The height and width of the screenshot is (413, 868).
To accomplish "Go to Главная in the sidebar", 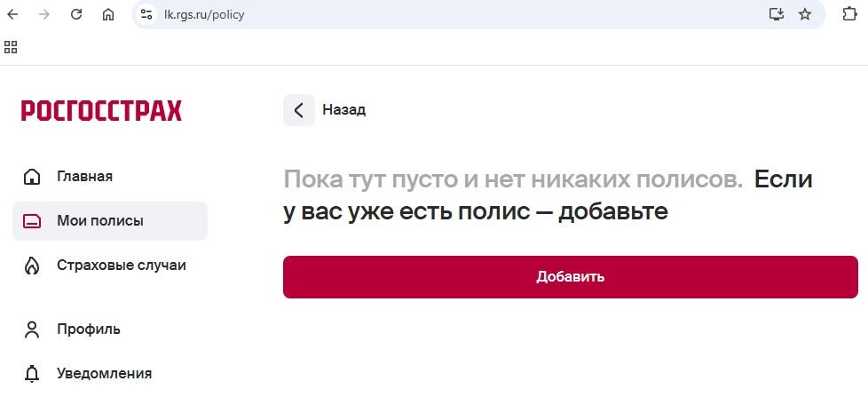I will [84, 176].
